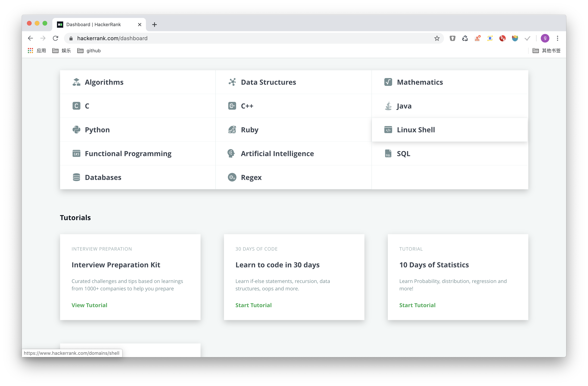
Task: Click the C++ language icon
Action: pos(232,106)
